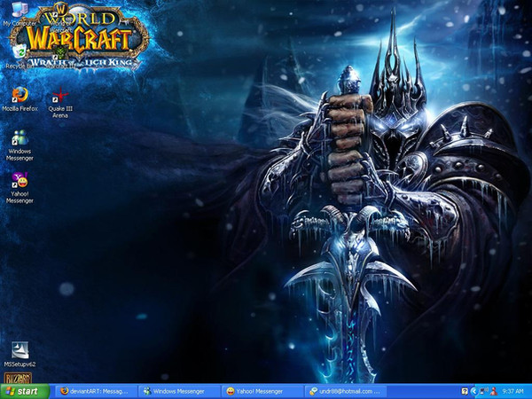Open the Recycle Bin icon

click(20, 57)
